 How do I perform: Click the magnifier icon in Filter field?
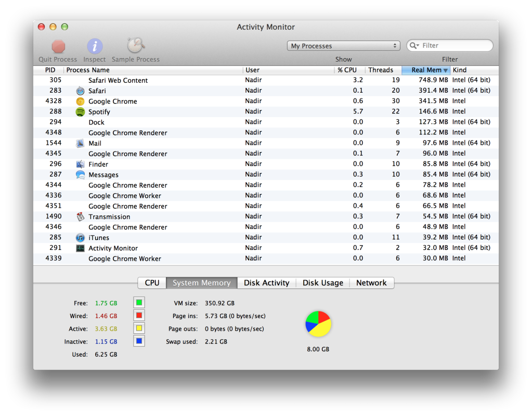(414, 45)
